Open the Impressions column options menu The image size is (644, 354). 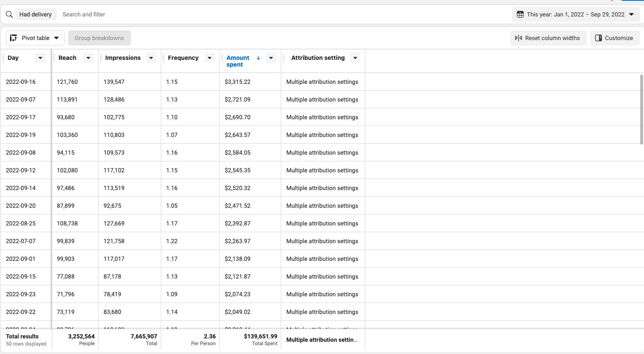151,58
